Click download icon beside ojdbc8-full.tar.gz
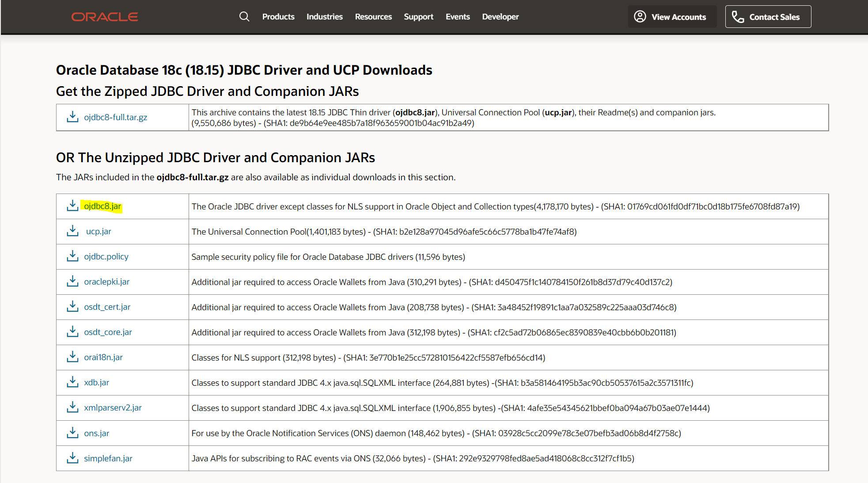Screen dimensions: 868x483 coord(72,117)
